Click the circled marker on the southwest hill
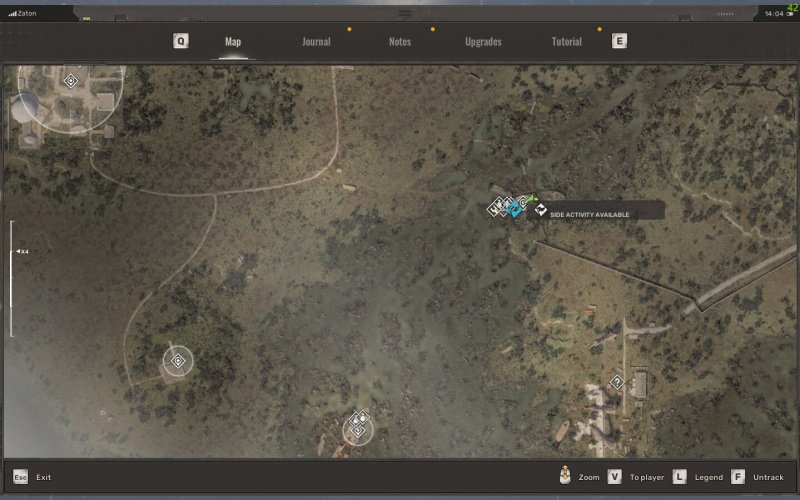This screenshot has width=800, height=500. point(178,360)
